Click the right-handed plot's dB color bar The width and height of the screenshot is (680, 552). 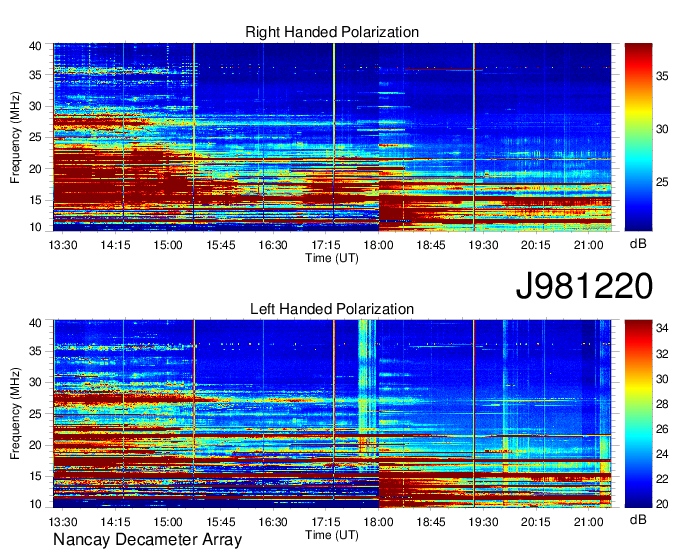coord(638,137)
